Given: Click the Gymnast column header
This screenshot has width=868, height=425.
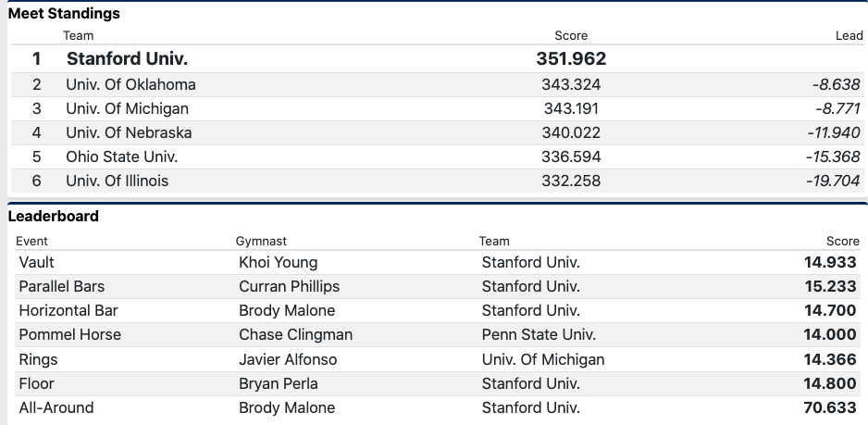Looking at the screenshot, I should coord(260,241).
